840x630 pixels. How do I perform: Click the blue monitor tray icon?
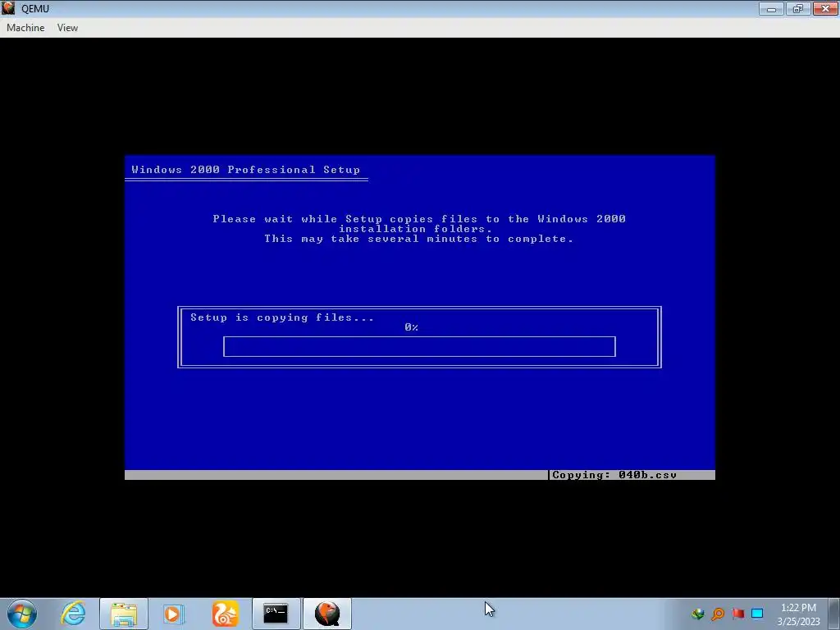pos(757,614)
